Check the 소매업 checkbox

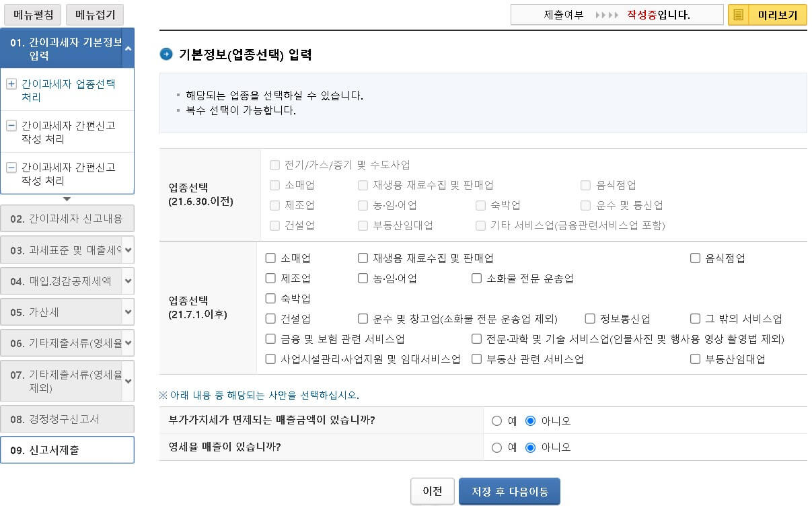tap(270, 258)
